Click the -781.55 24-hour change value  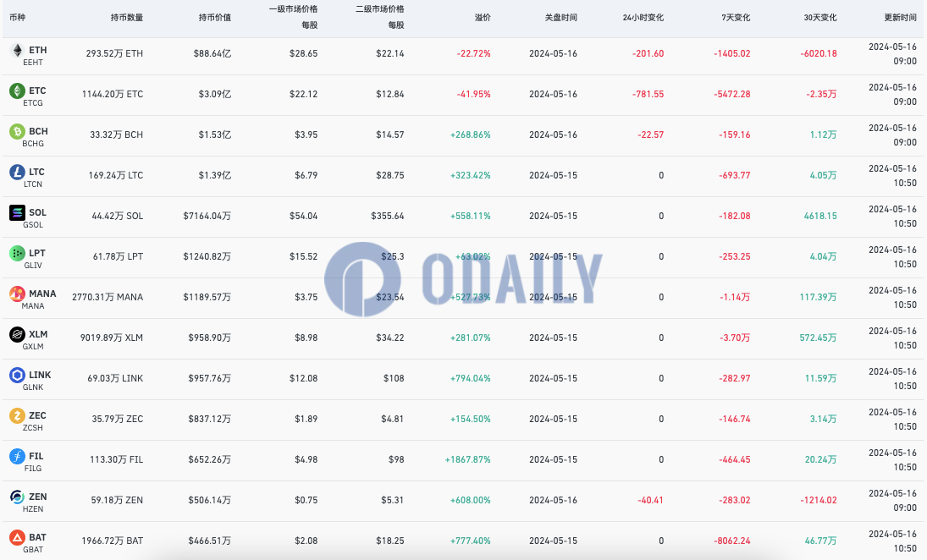pyautogui.click(x=648, y=94)
